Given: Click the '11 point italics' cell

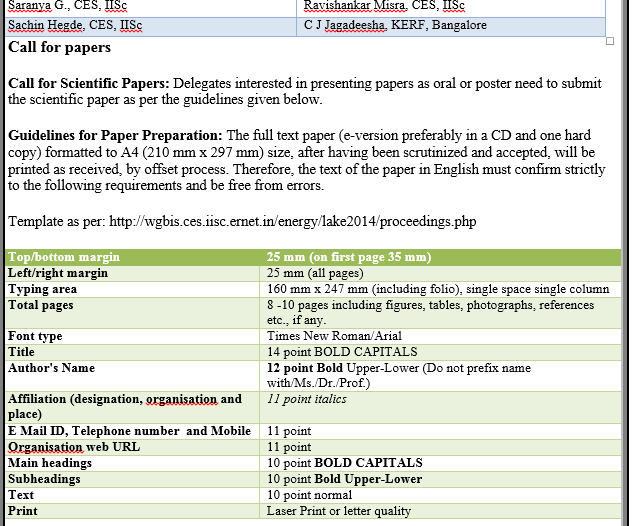Looking at the screenshot, I should (x=307, y=399).
